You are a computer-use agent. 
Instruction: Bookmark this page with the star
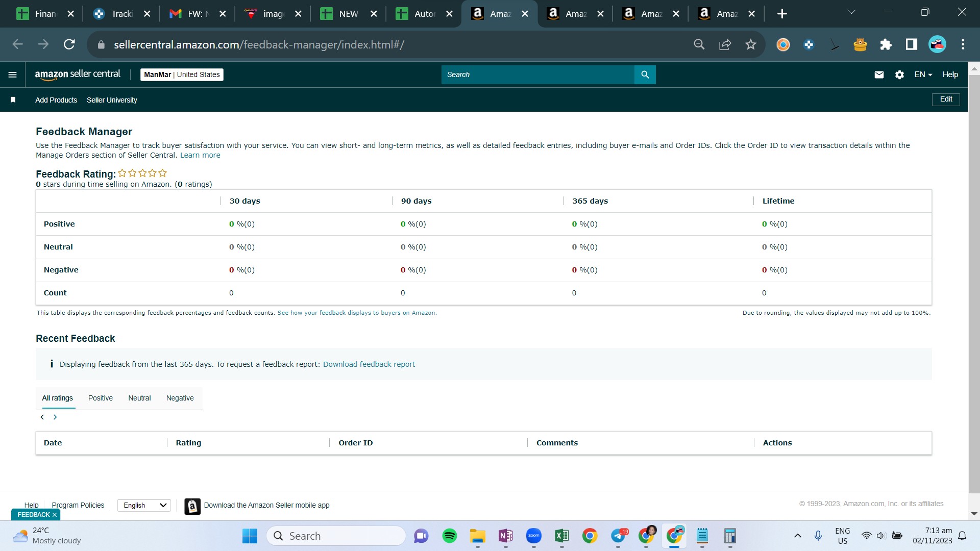(x=750, y=44)
